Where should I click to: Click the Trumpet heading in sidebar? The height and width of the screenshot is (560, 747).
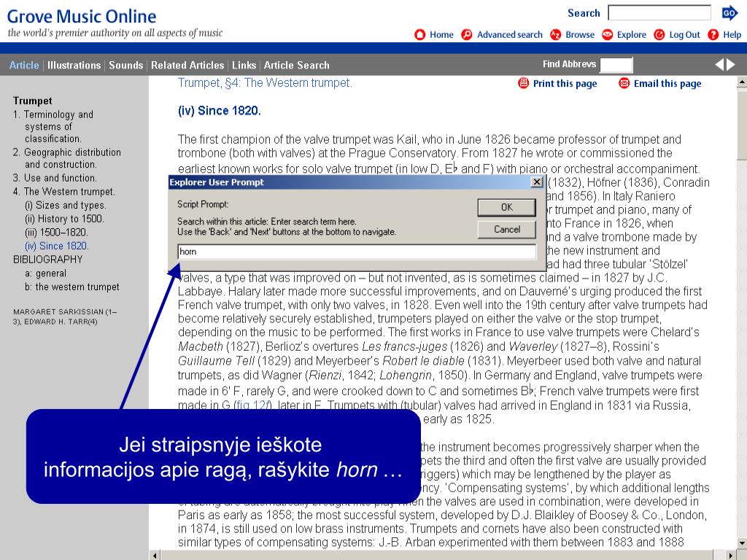point(32,101)
